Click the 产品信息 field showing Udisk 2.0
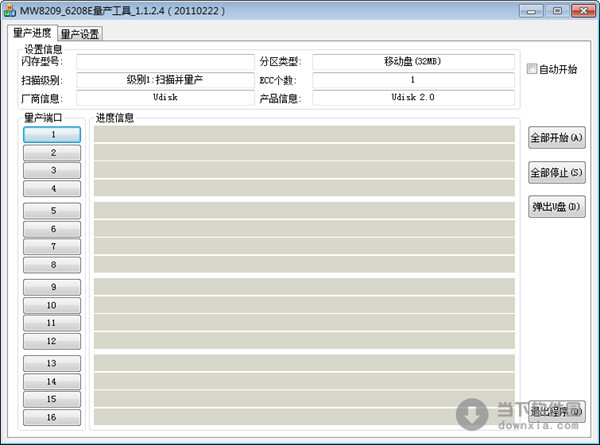This screenshot has height=445, width=600. 413,98
